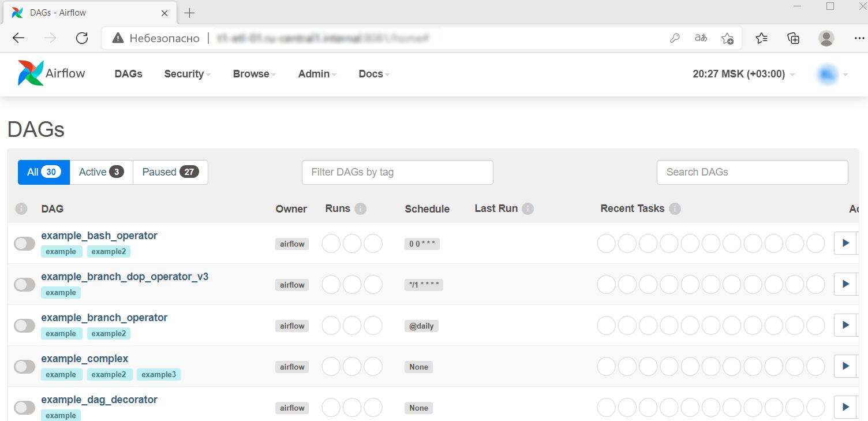
Task: Click the info icon beside Runs header
Action: 361,208
